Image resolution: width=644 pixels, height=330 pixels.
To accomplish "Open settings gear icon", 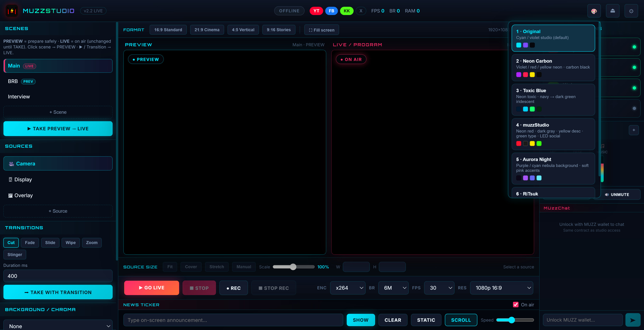I will [631, 11].
